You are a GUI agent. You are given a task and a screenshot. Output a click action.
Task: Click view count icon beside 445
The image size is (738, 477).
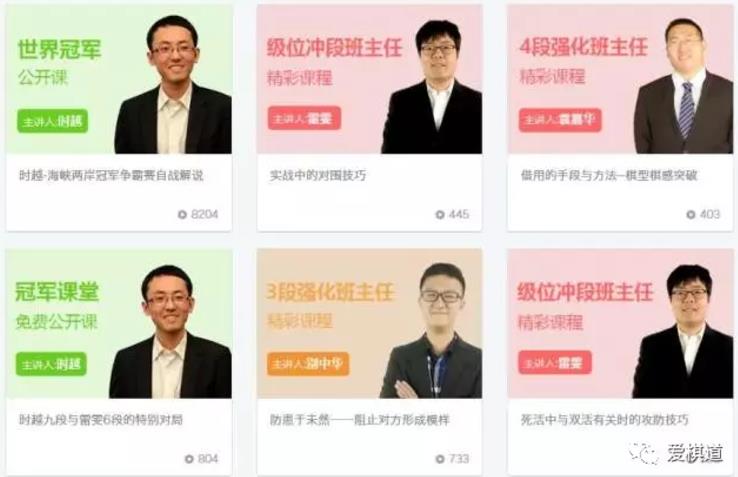tap(440, 215)
